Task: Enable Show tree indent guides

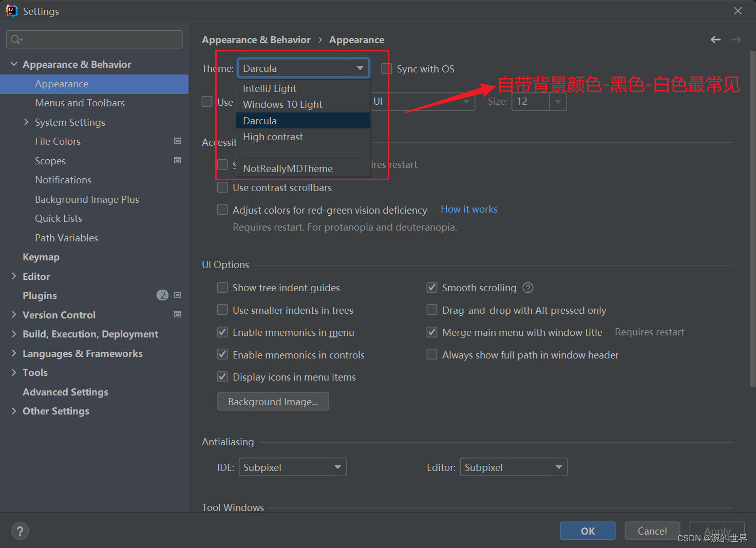Action: [x=222, y=288]
